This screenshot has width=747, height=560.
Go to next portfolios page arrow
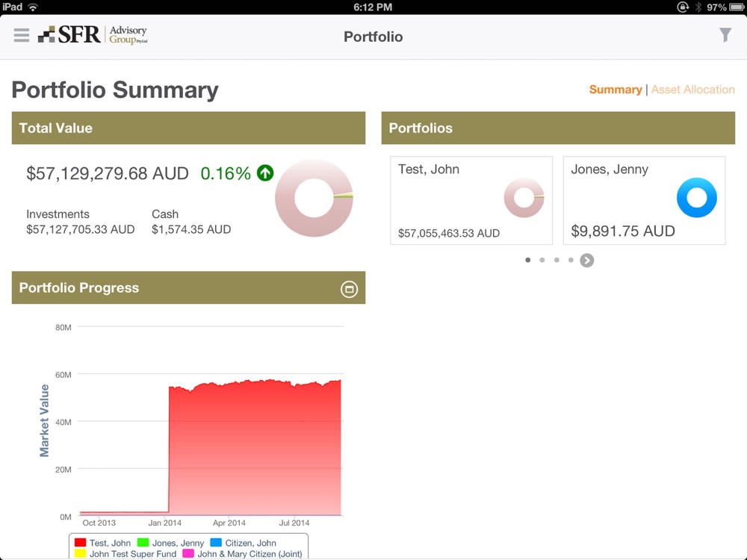pyautogui.click(x=587, y=261)
